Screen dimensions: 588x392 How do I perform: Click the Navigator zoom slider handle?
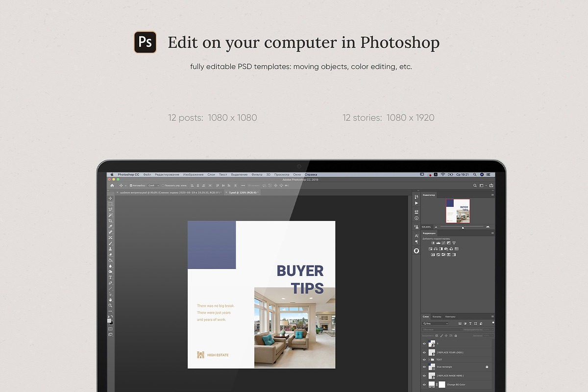(x=463, y=227)
